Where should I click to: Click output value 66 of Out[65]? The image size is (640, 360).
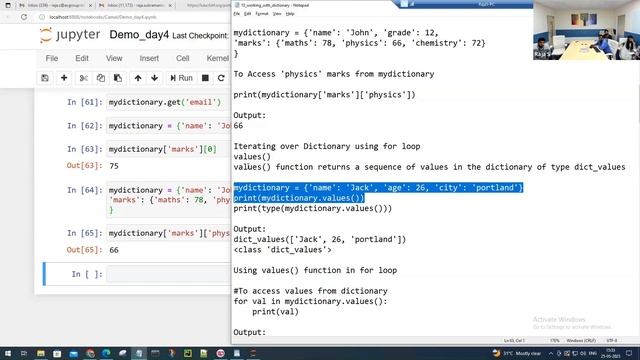click(x=114, y=250)
